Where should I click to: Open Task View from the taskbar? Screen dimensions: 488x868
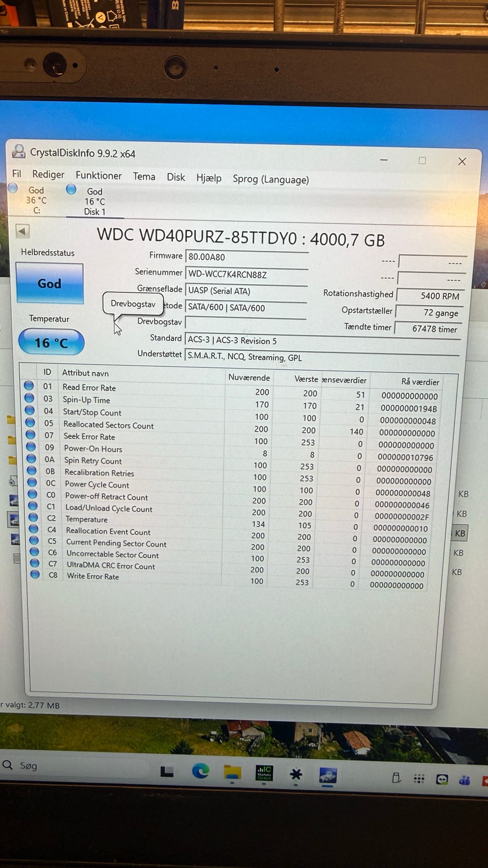pos(167,771)
